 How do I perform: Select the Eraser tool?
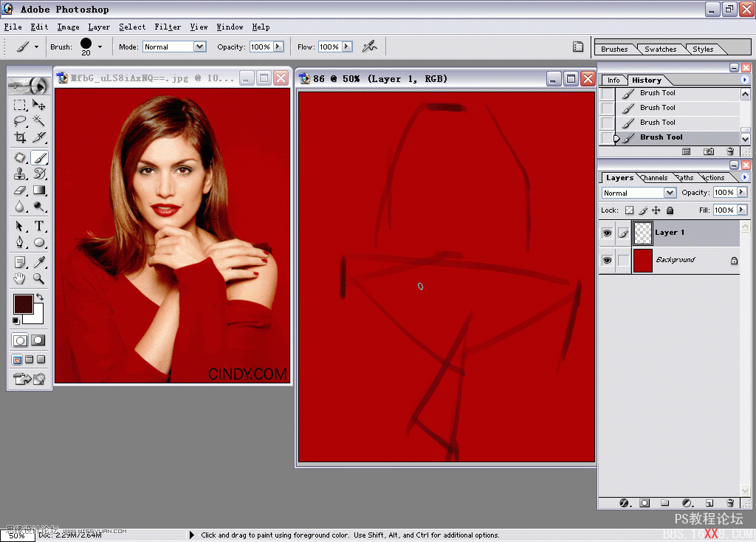[x=20, y=191]
